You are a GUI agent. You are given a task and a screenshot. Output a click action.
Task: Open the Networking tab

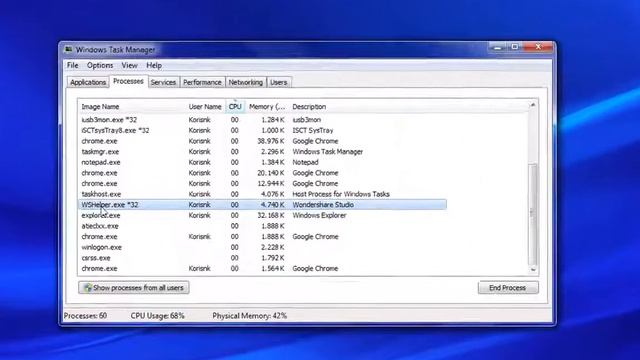pos(246,82)
